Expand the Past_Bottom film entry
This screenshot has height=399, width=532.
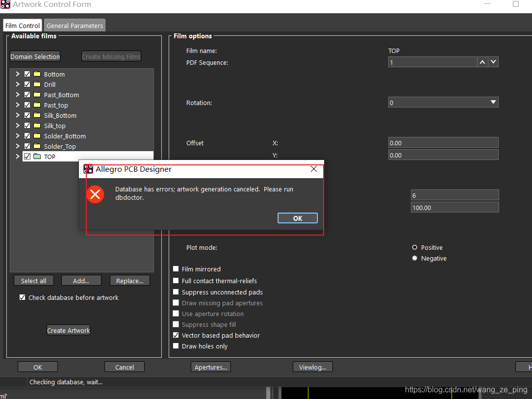pos(18,94)
